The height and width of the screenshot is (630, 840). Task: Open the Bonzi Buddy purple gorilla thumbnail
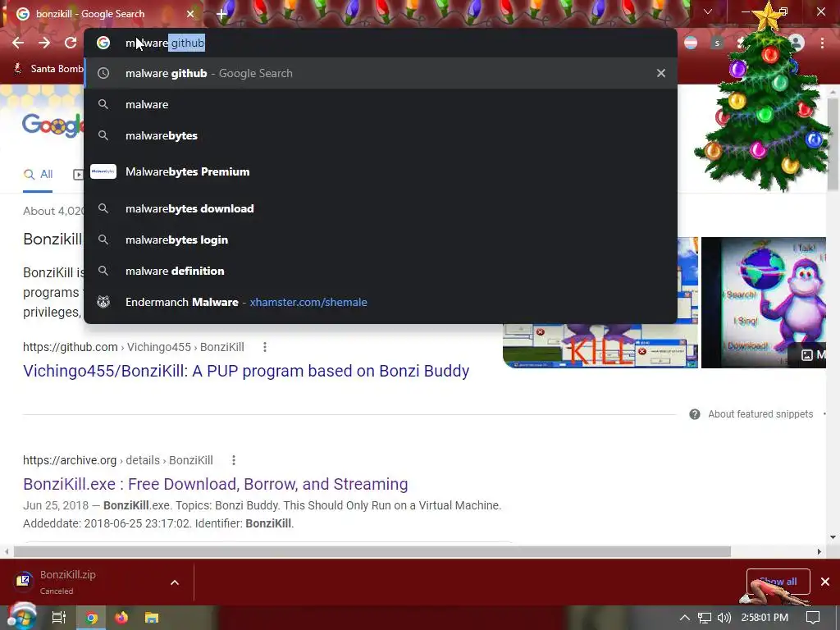click(764, 303)
